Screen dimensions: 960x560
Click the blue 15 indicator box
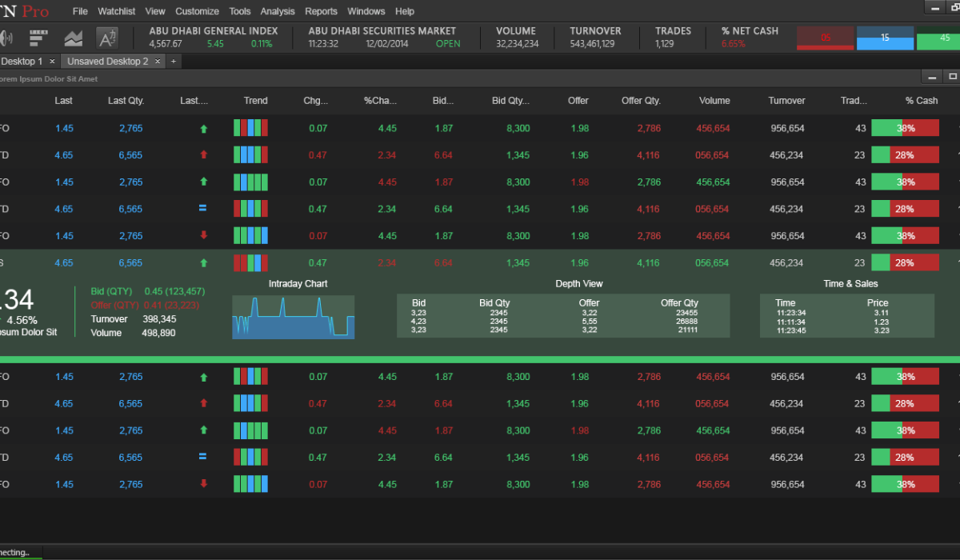tap(885, 38)
